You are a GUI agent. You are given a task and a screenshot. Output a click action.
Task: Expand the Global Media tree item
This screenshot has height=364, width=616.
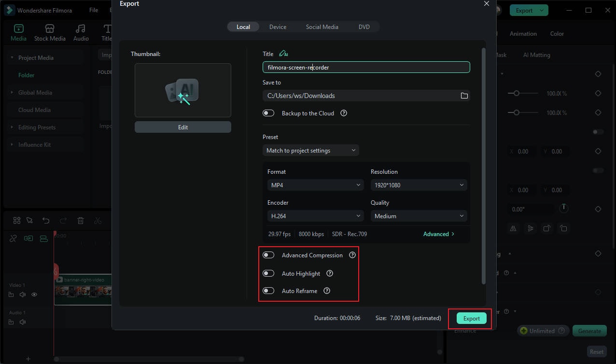pos(12,92)
